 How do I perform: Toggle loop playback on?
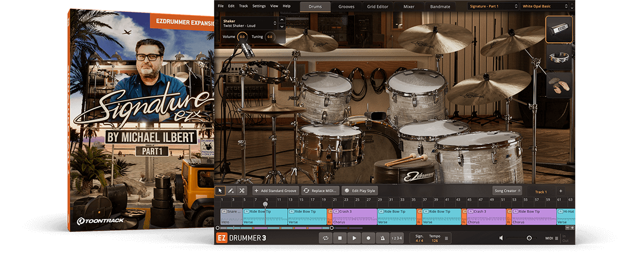coord(325,238)
